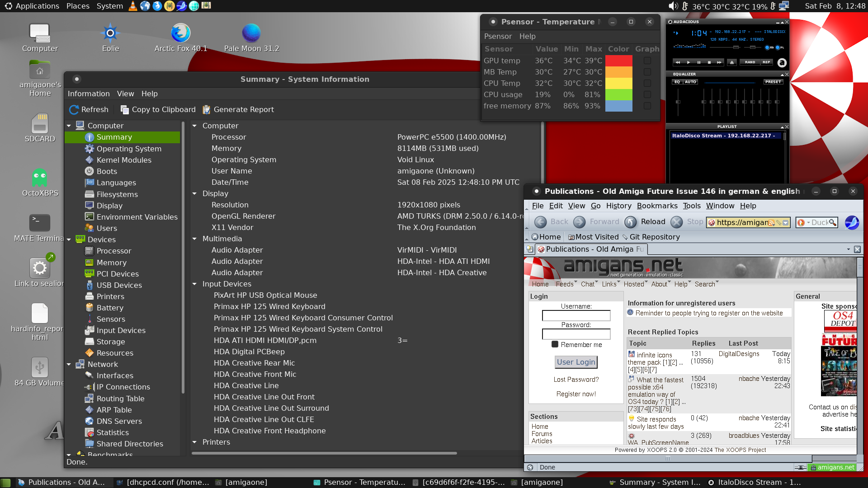Enable graph checkbox for CPU Temp
Image resolution: width=868 pixels, height=488 pixels.
tap(647, 83)
